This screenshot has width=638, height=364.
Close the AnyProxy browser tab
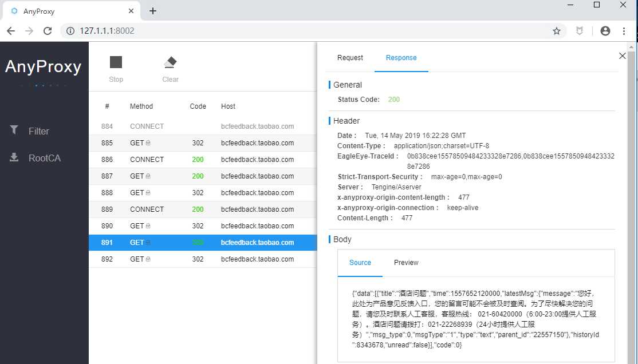131,11
